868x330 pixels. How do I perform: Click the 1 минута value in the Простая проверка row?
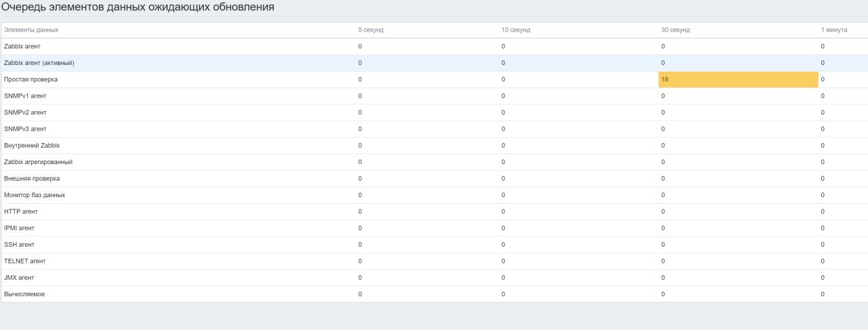click(823, 79)
